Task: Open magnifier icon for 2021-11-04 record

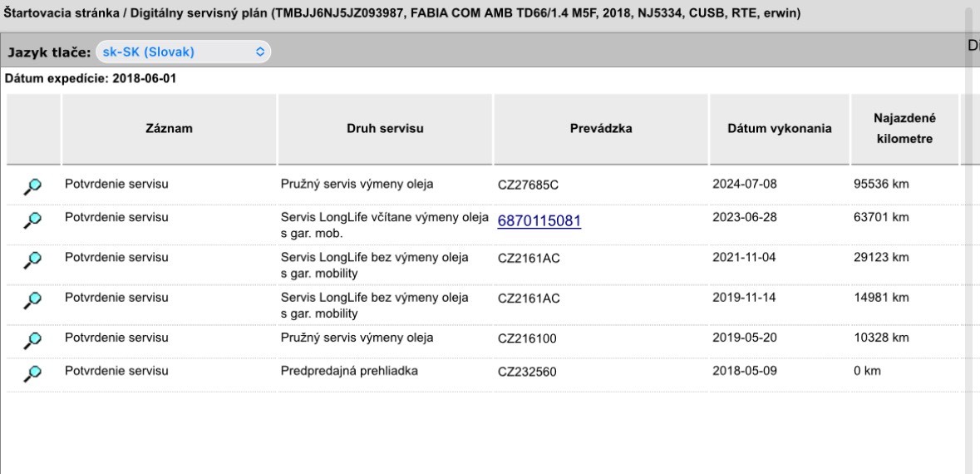Action: click(32, 259)
